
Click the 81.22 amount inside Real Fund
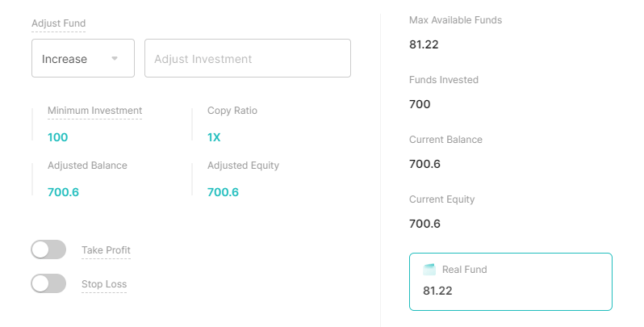[437, 291]
